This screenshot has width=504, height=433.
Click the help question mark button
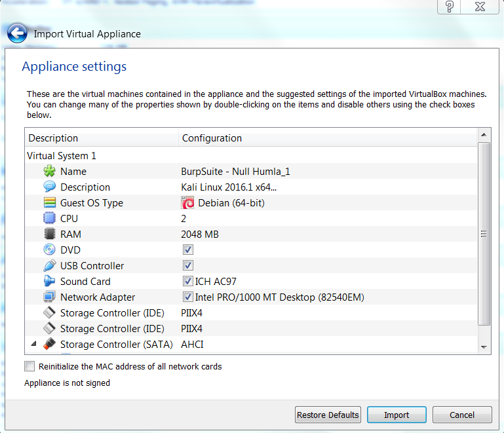[449, 7]
